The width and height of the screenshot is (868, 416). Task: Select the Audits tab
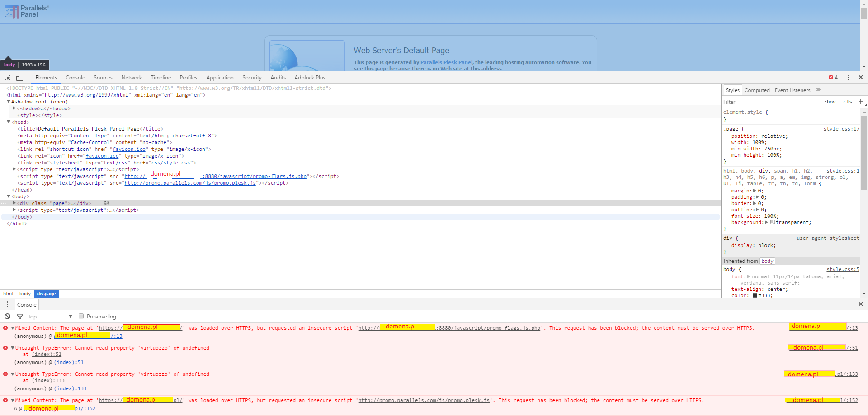pyautogui.click(x=278, y=78)
